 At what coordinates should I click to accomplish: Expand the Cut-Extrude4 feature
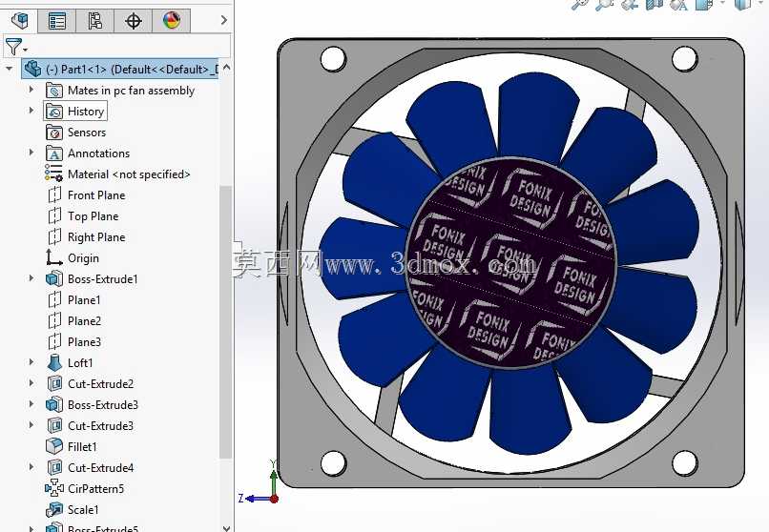click(x=31, y=466)
